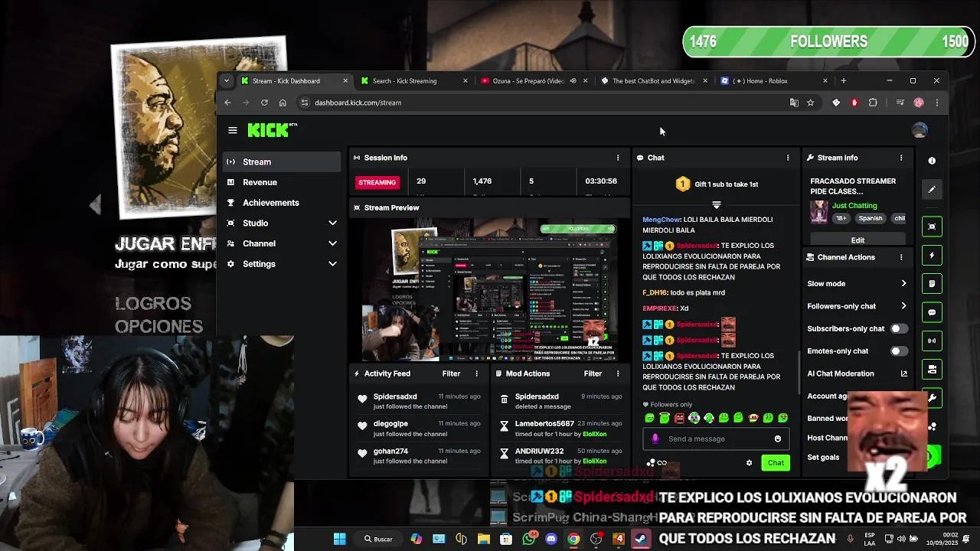Click the first green emote in chat bar
The width and height of the screenshot is (980, 551).
649,418
